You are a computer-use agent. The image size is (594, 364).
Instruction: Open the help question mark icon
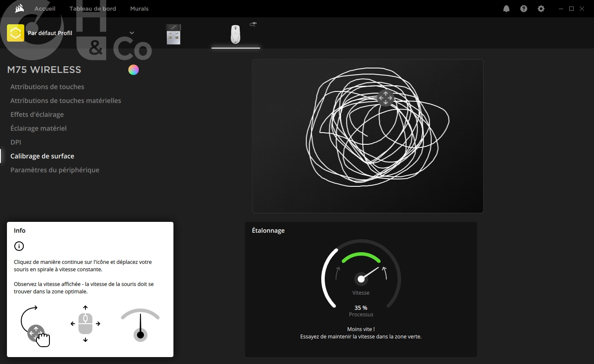524,9
